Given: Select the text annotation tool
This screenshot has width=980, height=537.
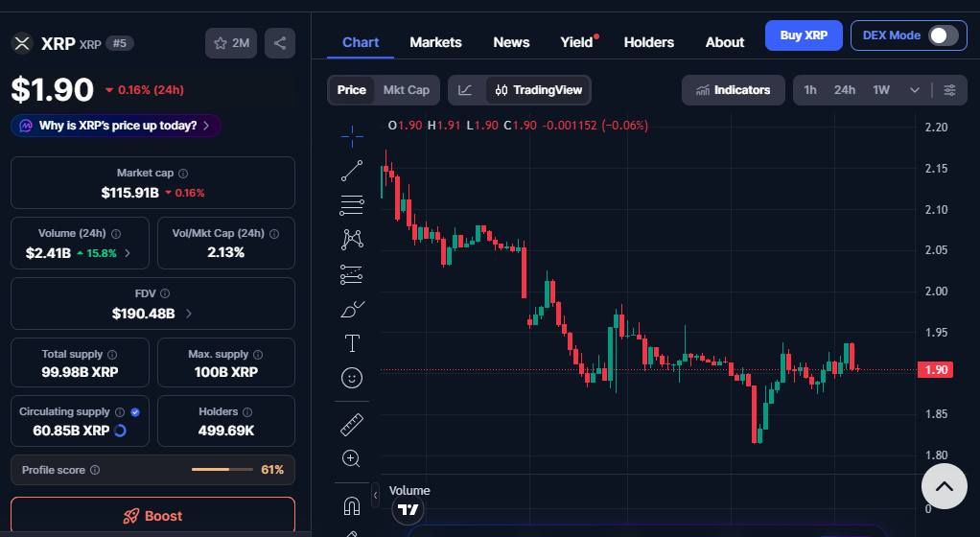Looking at the screenshot, I should pyautogui.click(x=352, y=343).
